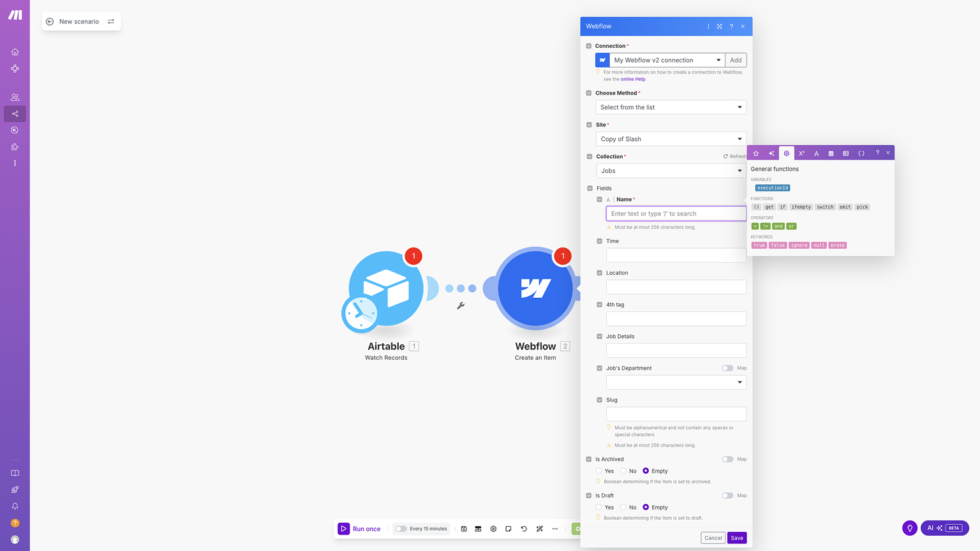Click the orange help question icon in sidebar
980x551 pixels.
pyautogui.click(x=15, y=523)
